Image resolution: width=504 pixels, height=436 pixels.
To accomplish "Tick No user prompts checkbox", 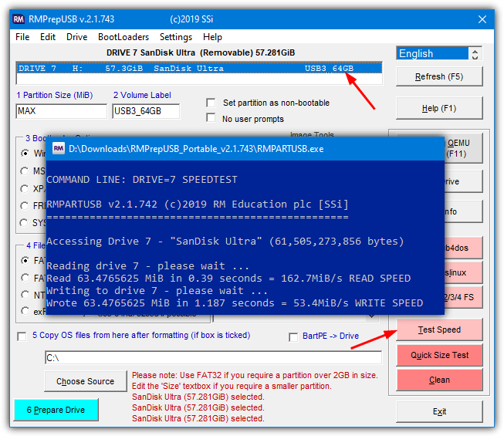I will [x=211, y=118].
